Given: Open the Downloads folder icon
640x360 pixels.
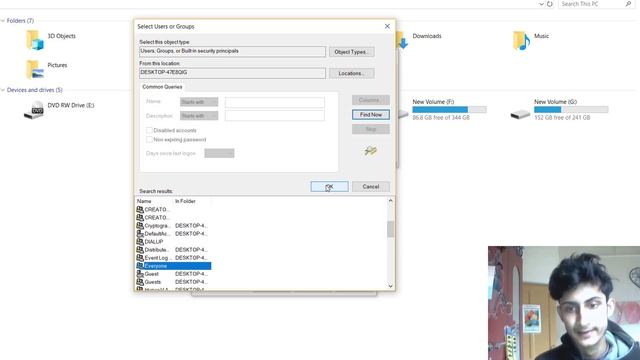Looking at the screenshot, I should 402,40.
